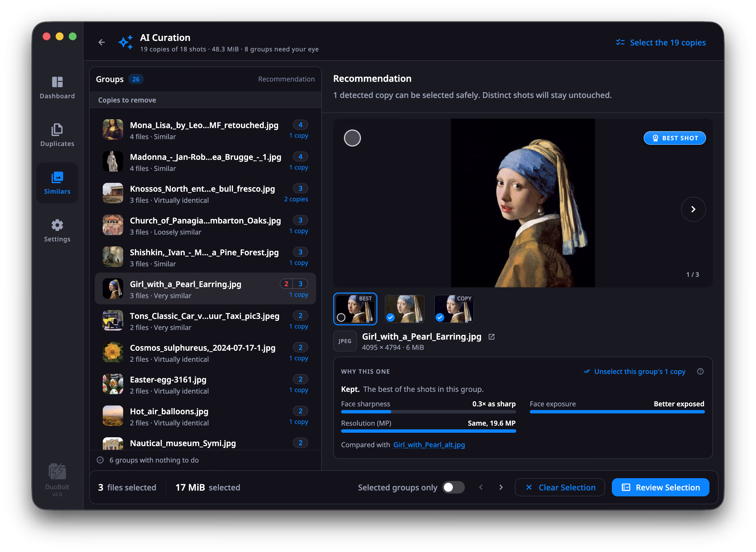This screenshot has width=756, height=552.
Task: Show the next image in the preview
Action: (693, 210)
